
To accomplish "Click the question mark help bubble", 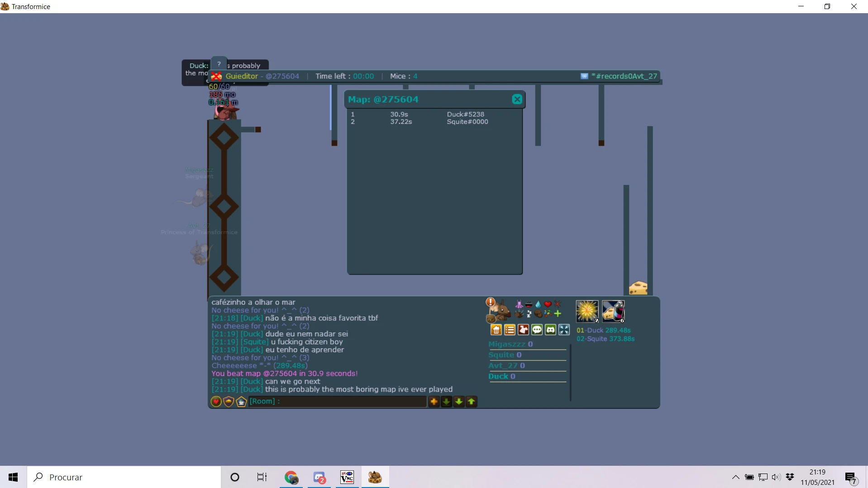I will click(x=219, y=64).
